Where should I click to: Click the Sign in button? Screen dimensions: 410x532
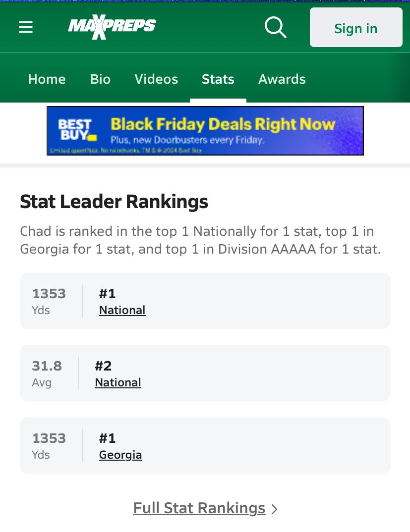(356, 27)
